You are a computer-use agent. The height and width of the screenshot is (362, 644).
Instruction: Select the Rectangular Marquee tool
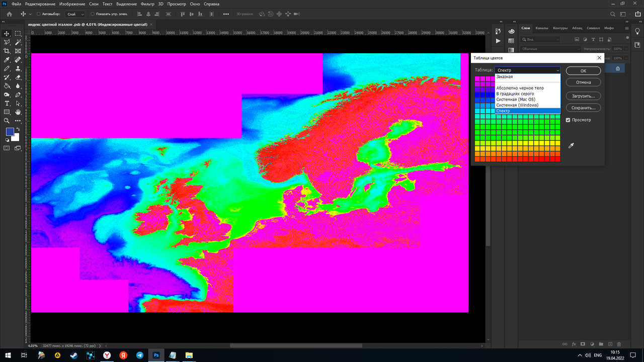click(18, 34)
